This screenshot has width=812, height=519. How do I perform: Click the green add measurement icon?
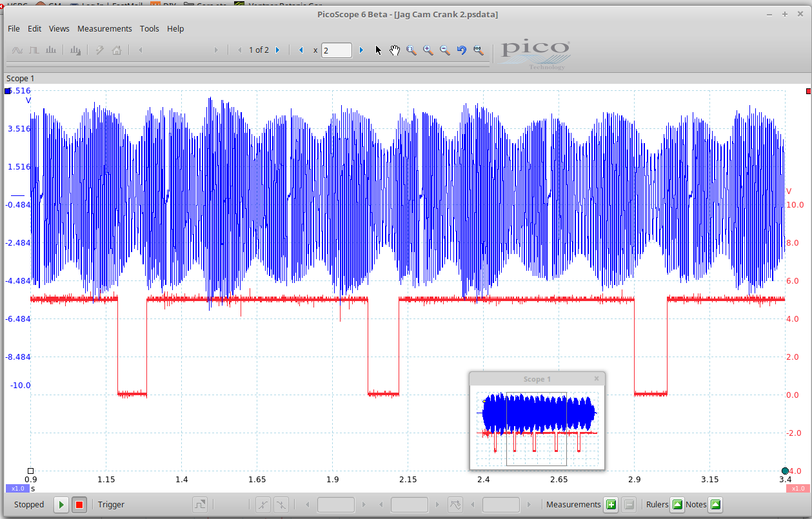(x=611, y=505)
